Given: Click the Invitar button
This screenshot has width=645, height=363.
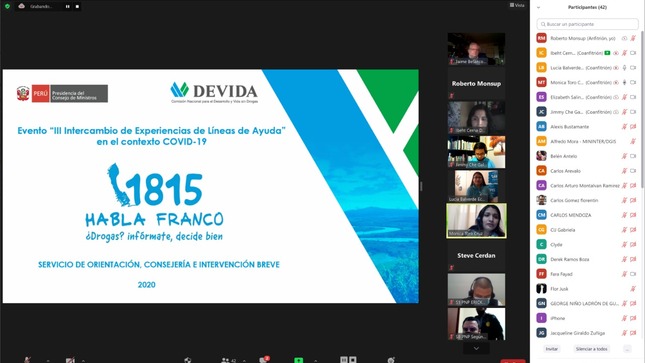Looking at the screenshot, I should 552,349.
